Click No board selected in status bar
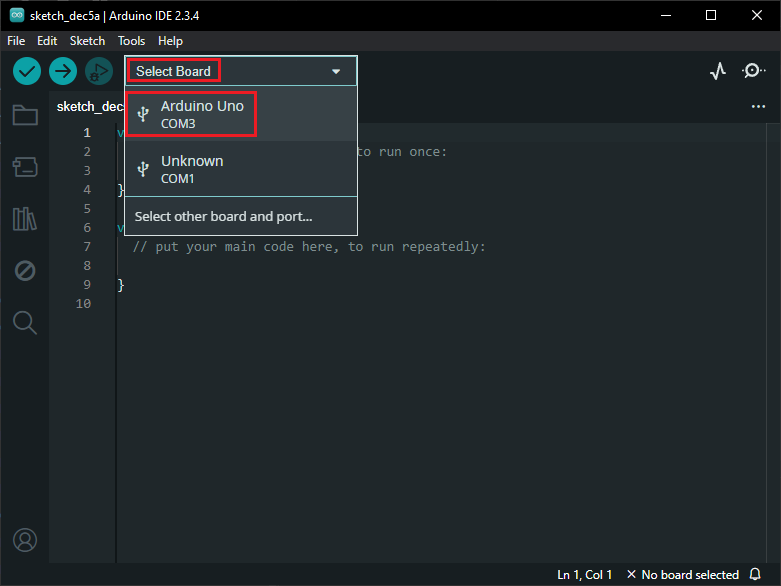The height and width of the screenshot is (586, 781). coord(682,575)
